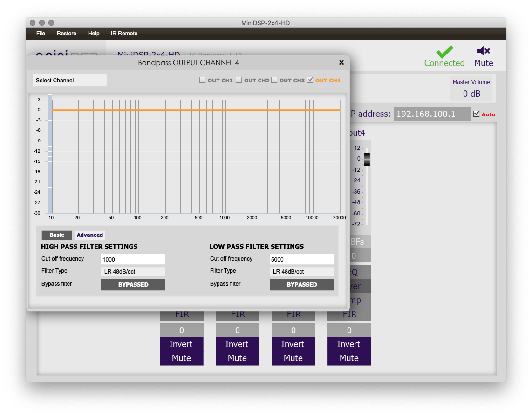Enable the OUT CH2 checkbox
The width and height of the screenshot is (532, 416).
pos(239,80)
